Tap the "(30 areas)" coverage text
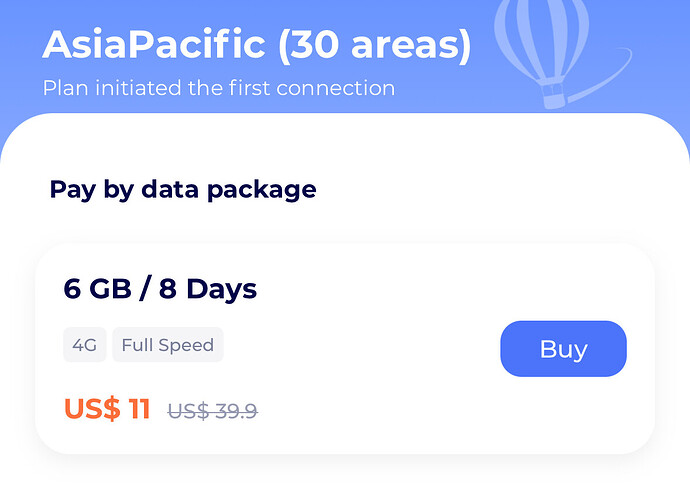Image resolution: width=690 pixels, height=487 pixels. (374, 45)
